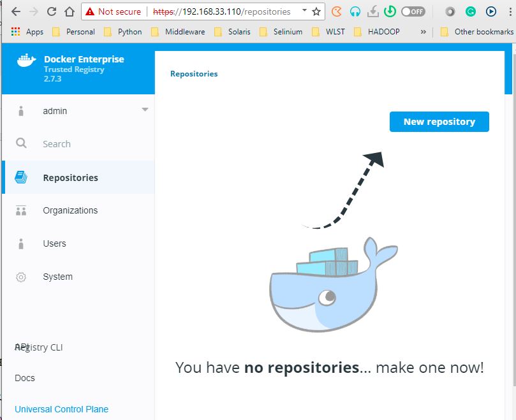Open the System settings gear
This screenshot has height=420, width=516.
pos(21,277)
